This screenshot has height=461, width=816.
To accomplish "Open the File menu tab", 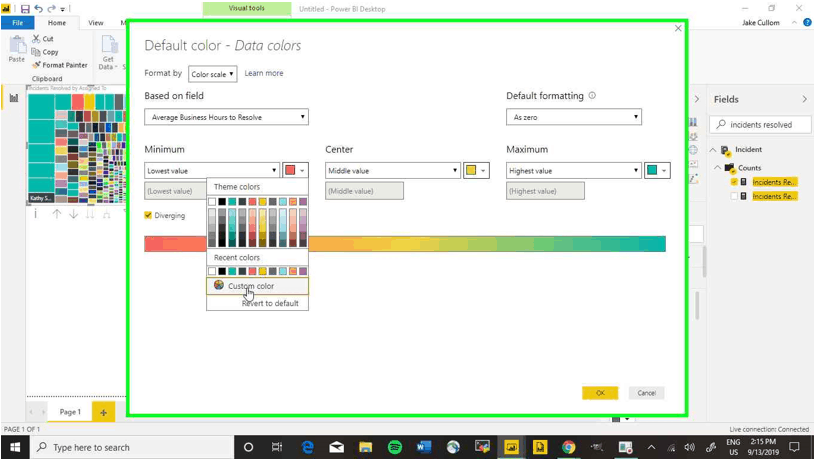I will tap(18, 22).
